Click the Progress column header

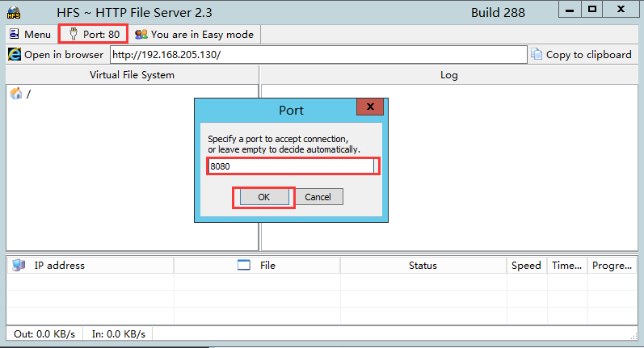pos(612,266)
